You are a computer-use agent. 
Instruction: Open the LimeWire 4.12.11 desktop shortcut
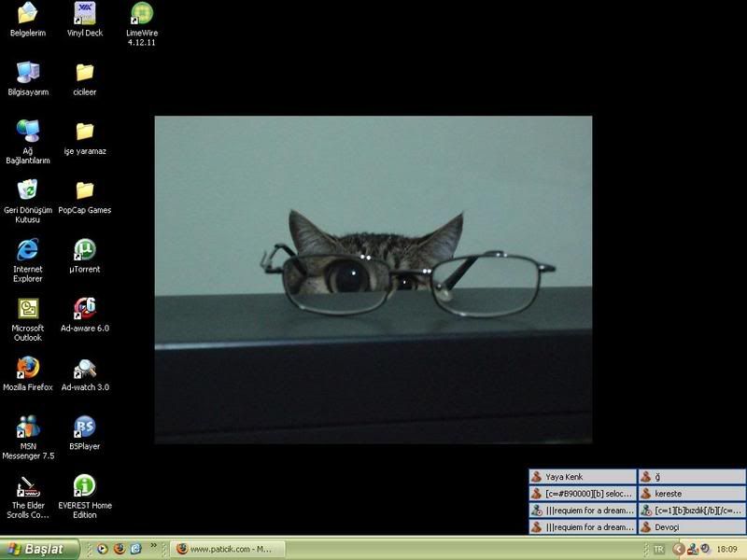[141, 14]
